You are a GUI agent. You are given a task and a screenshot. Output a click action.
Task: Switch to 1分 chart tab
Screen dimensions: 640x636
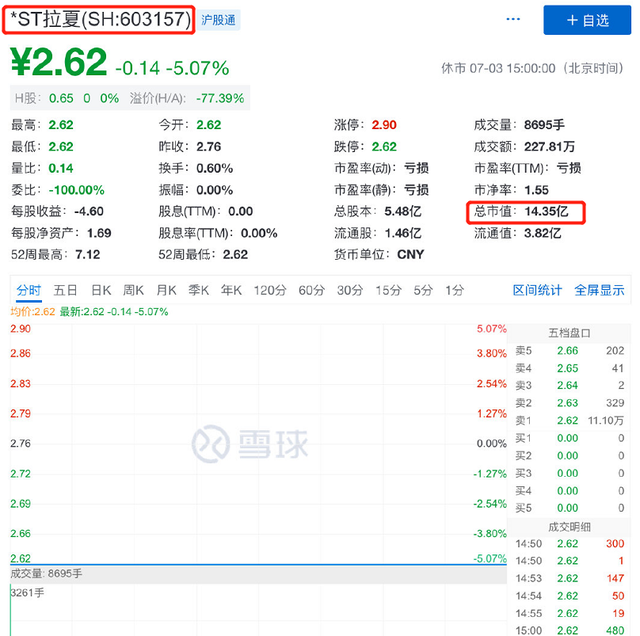454,290
